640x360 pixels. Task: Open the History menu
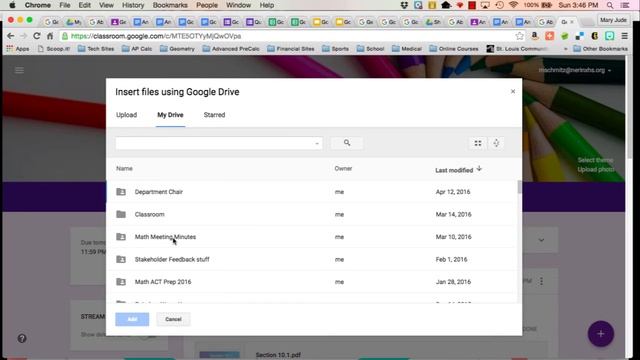133,5
